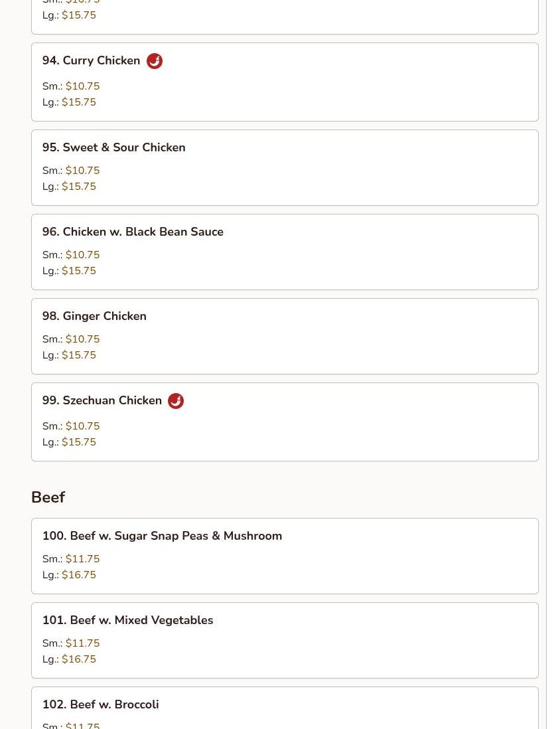Click 101. Beef w. Mixed Vegetables
The image size is (560, 729).
point(127,620)
